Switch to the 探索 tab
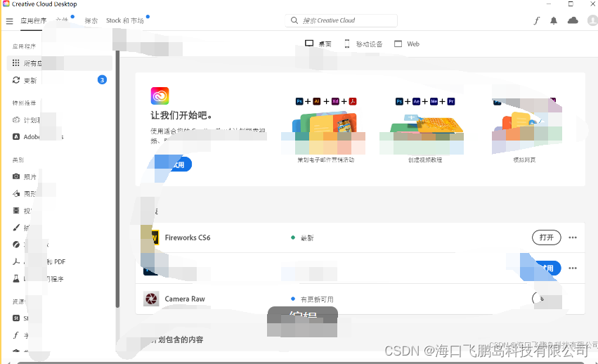Image resolution: width=598 pixels, height=364 pixels. 91,20
